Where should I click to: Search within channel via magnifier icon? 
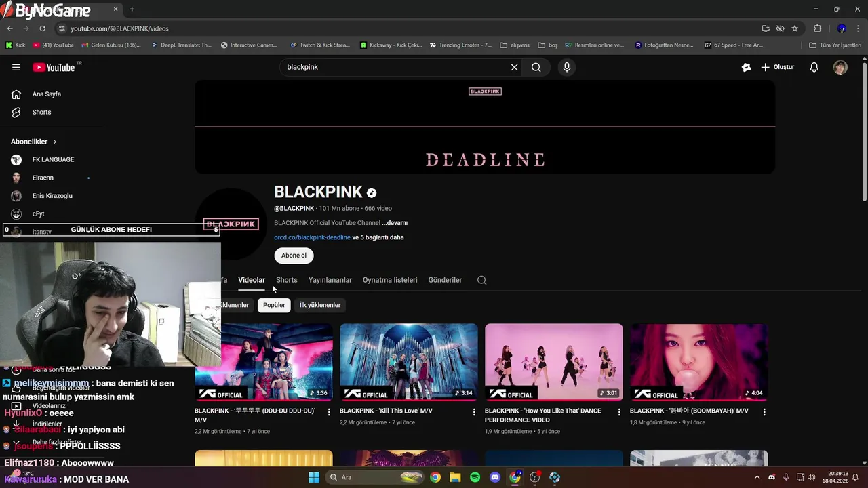[x=481, y=280]
